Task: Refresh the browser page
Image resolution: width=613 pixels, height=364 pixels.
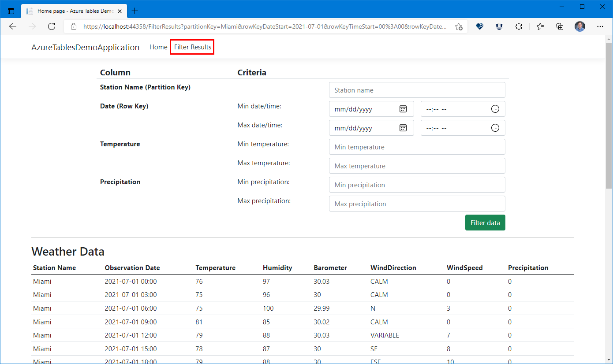Action: [52, 26]
